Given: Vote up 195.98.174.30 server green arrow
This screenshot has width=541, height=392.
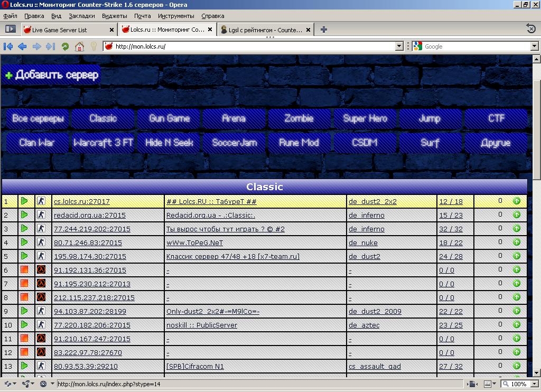Looking at the screenshot, I should tap(517, 256).
